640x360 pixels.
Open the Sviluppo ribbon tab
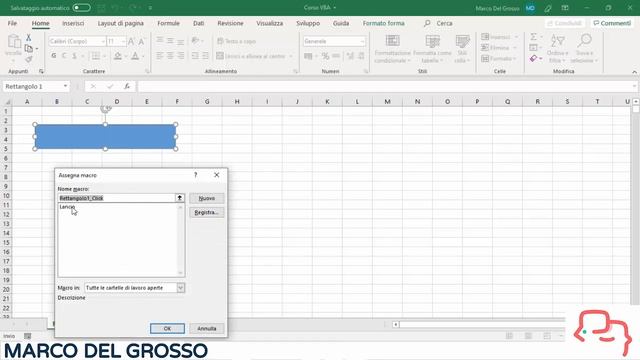click(x=308, y=23)
